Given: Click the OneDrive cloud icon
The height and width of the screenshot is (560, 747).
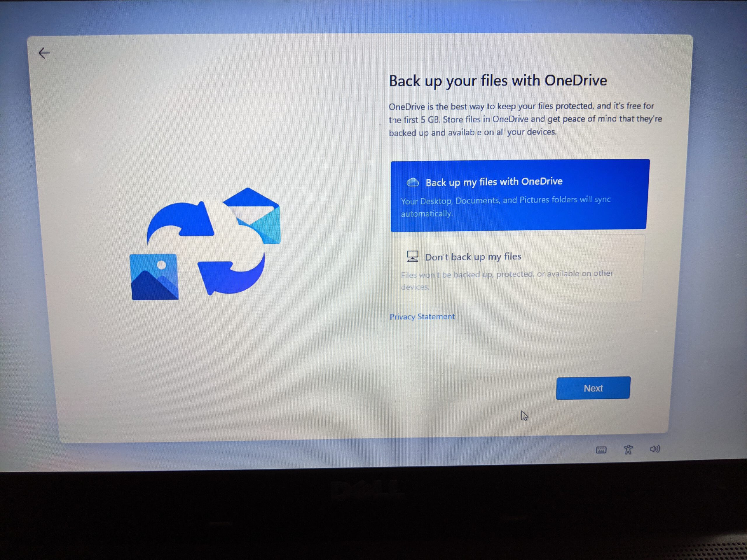Looking at the screenshot, I should (x=413, y=183).
